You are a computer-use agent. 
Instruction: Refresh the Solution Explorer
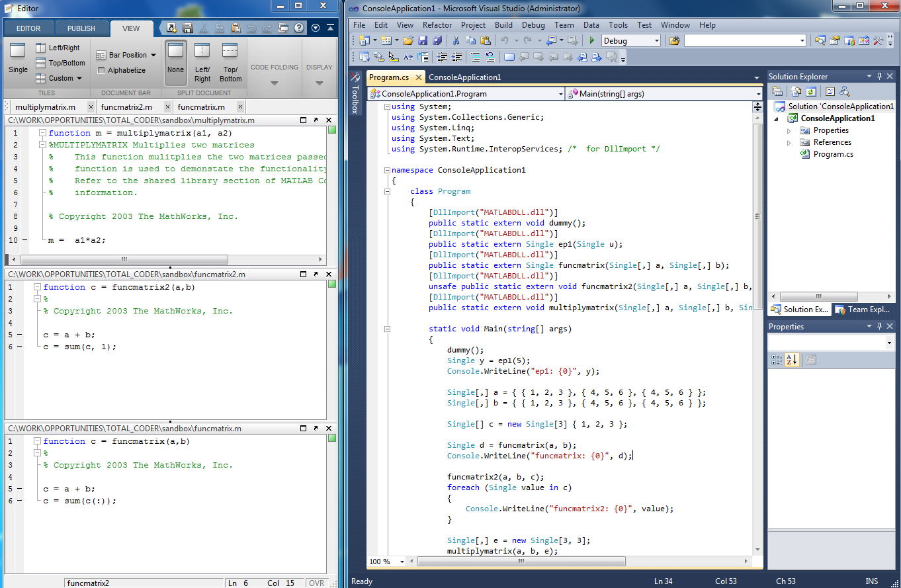coord(810,92)
